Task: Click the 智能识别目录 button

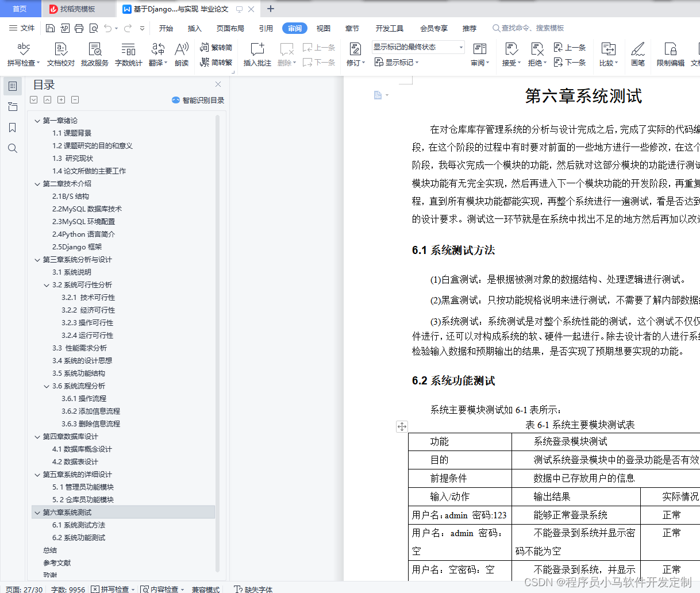Action: pyautogui.click(x=198, y=100)
